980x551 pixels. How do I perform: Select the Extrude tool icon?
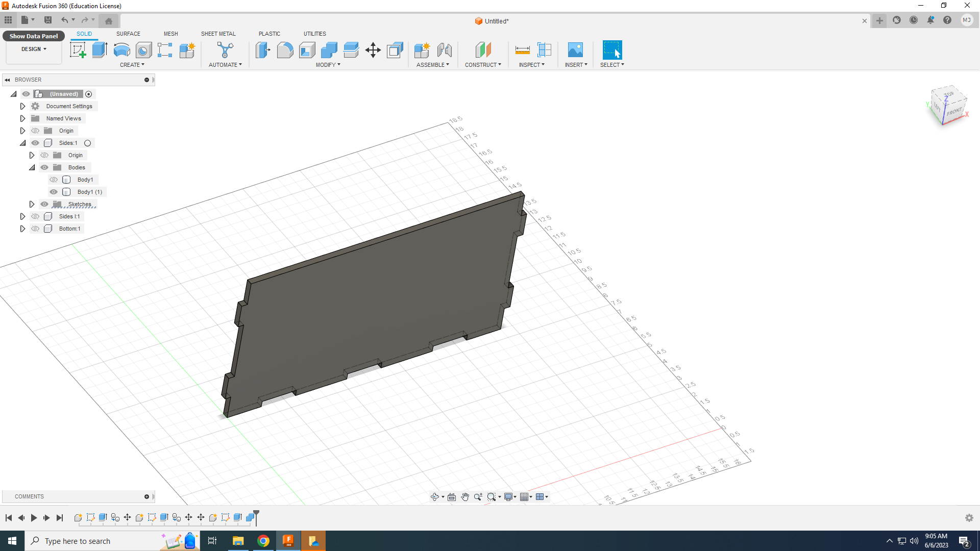click(100, 50)
